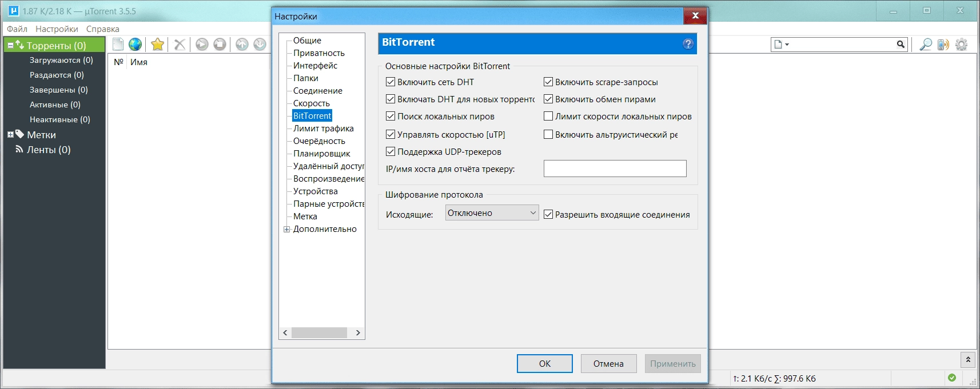This screenshot has height=389, width=980.
Task: Select Устройства in settings tree
Action: click(316, 191)
